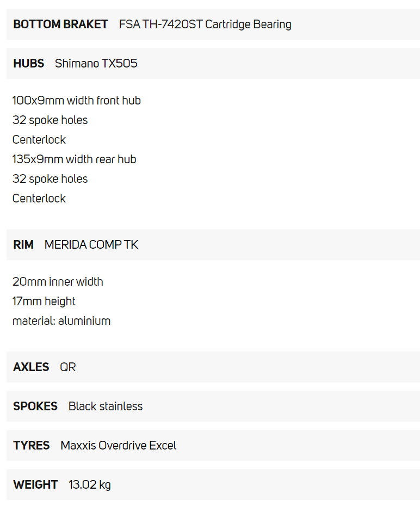Select the QR axle value

68,367
